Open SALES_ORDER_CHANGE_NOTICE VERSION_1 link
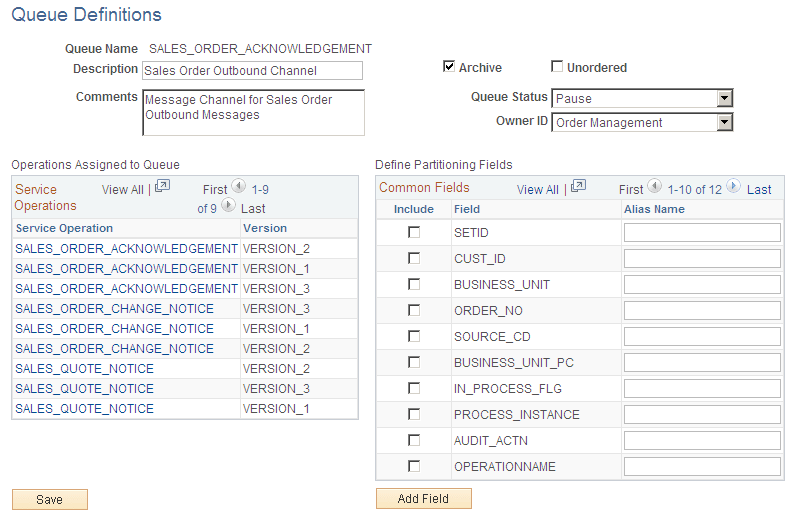The width and height of the screenshot is (803, 522). point(114,329)
